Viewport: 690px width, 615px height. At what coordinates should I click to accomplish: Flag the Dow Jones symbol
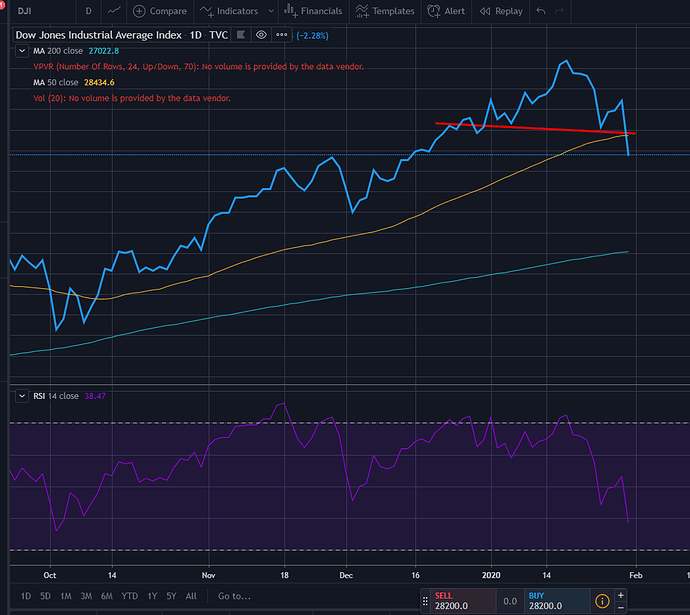point(241,35)
